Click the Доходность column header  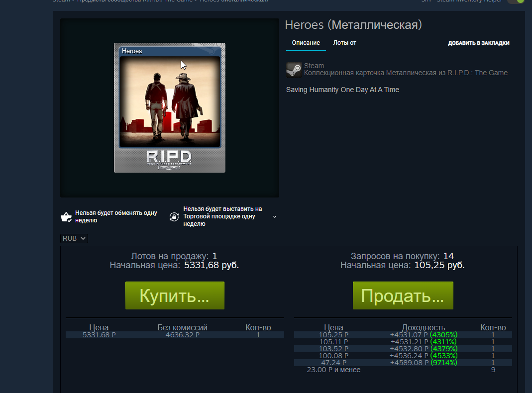[x=424, y=327]
